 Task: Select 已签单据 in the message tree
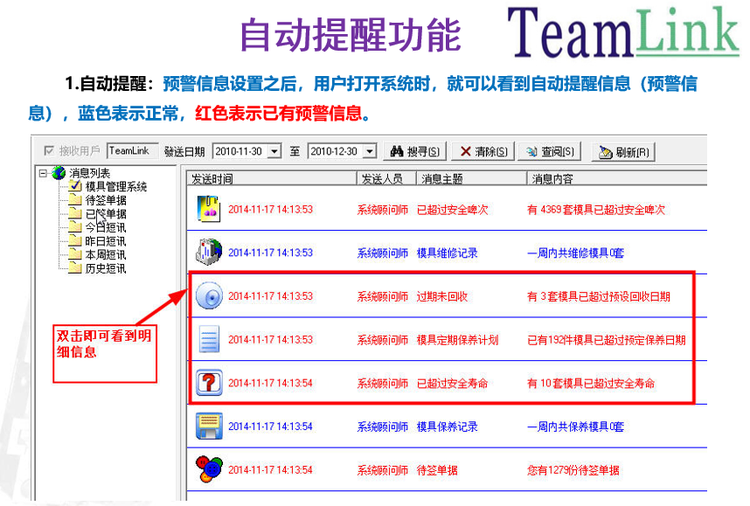coord(106,214)
